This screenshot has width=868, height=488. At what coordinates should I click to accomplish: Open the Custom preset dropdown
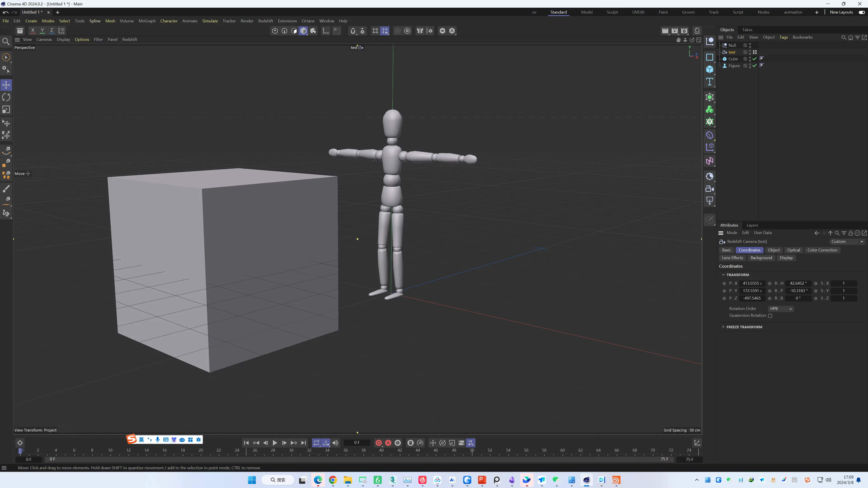(x=847, y=242)
